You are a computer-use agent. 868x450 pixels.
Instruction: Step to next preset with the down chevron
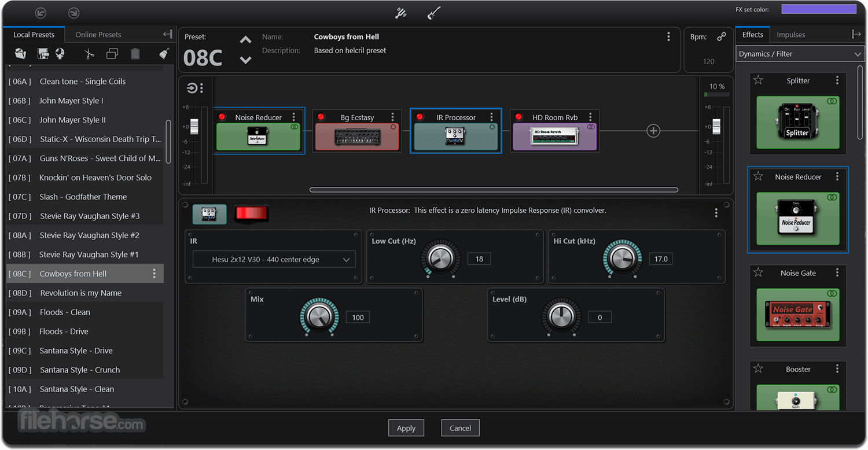click(246, 60)
